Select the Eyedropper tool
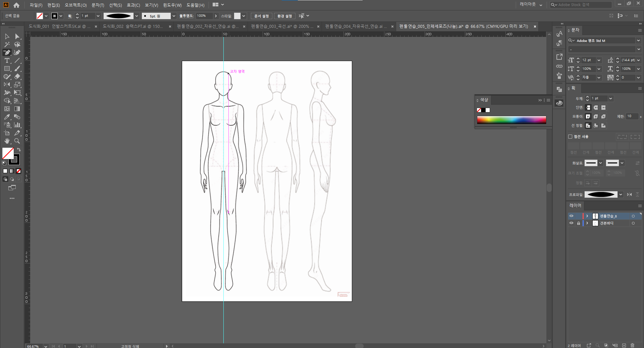Image resolution: width=644 pixels, height=348 pixels. tap(7, 117)
